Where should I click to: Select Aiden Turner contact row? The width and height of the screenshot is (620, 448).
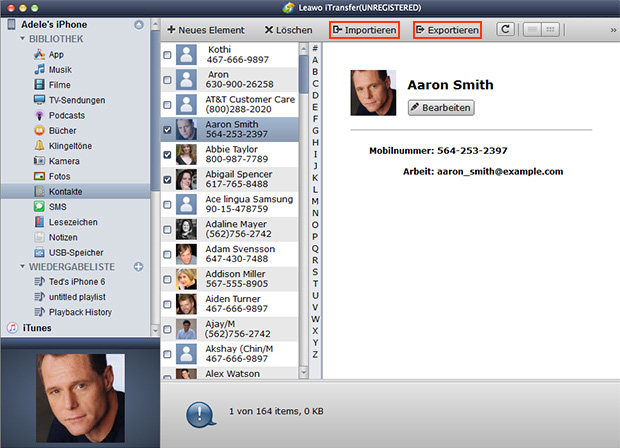pyautogui.click(x=230, y=304)
